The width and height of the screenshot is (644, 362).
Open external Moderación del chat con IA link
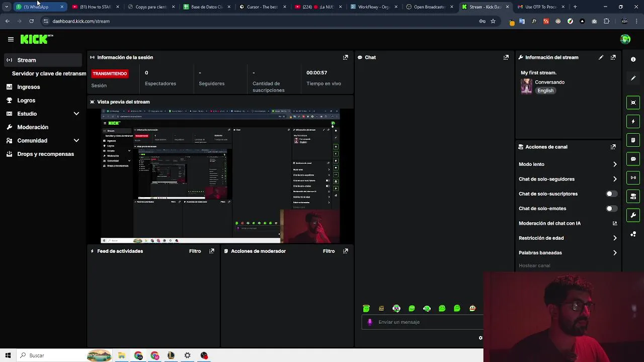pos(615,223)
